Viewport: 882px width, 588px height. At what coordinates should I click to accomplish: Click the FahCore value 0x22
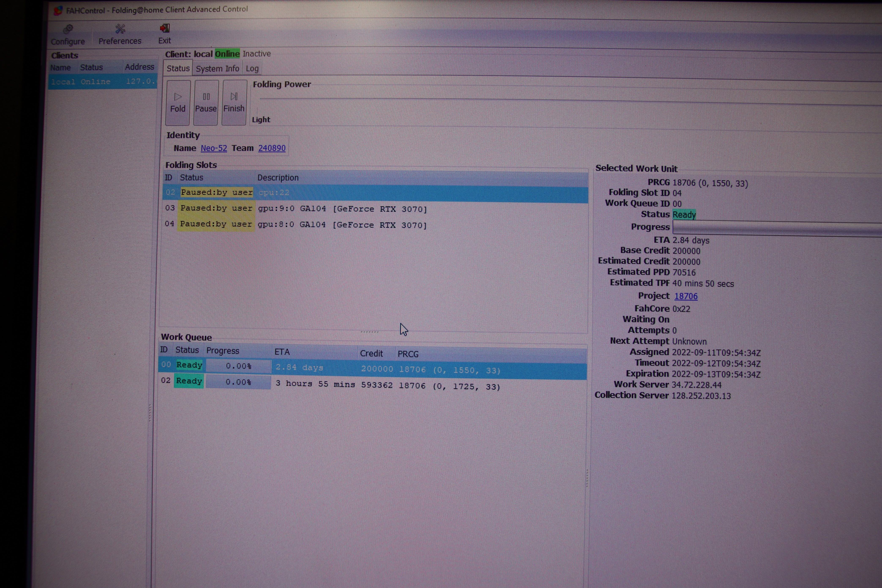point(681,309)
